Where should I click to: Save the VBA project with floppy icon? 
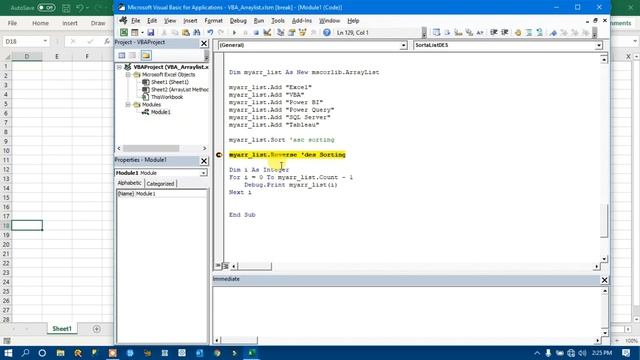151,32
